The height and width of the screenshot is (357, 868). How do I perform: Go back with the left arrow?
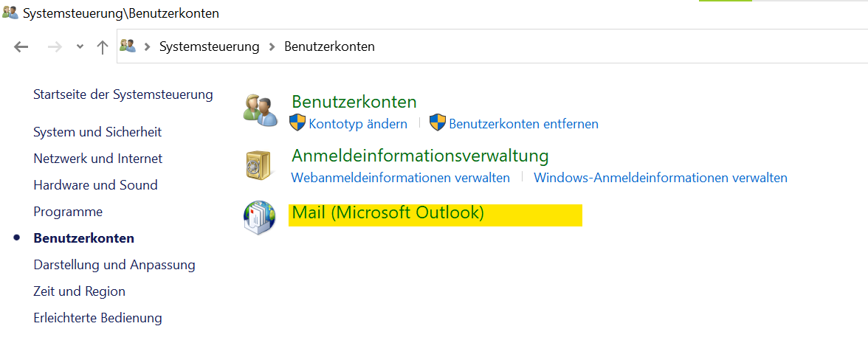click(21, 47)
